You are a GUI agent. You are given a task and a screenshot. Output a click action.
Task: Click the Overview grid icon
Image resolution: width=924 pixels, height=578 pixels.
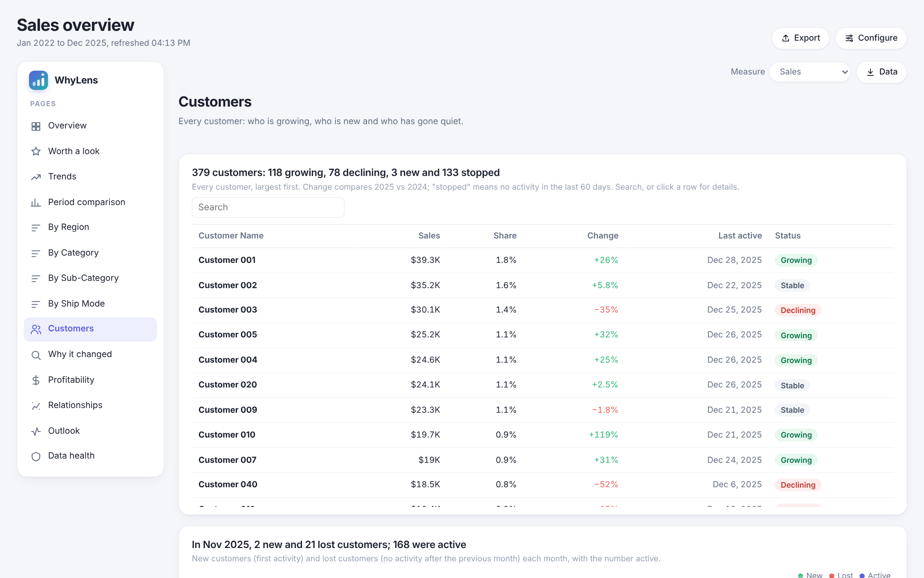pos(36,126)
